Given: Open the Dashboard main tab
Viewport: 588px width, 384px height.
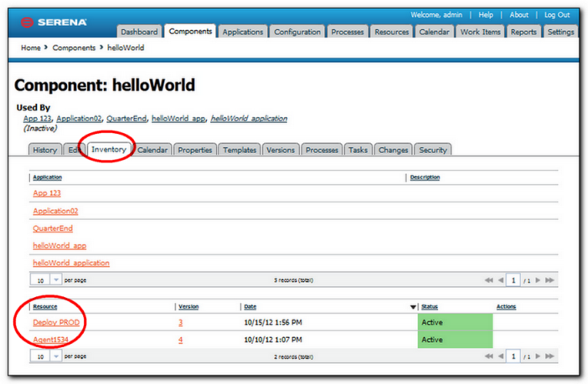Looking at the screenshot, I should point(139,32).
